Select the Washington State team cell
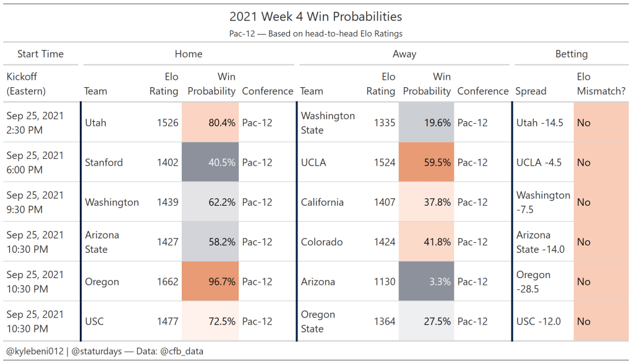The width and height of the screenshot is (632, 364). pyautogui.click(x=328, y=123)
